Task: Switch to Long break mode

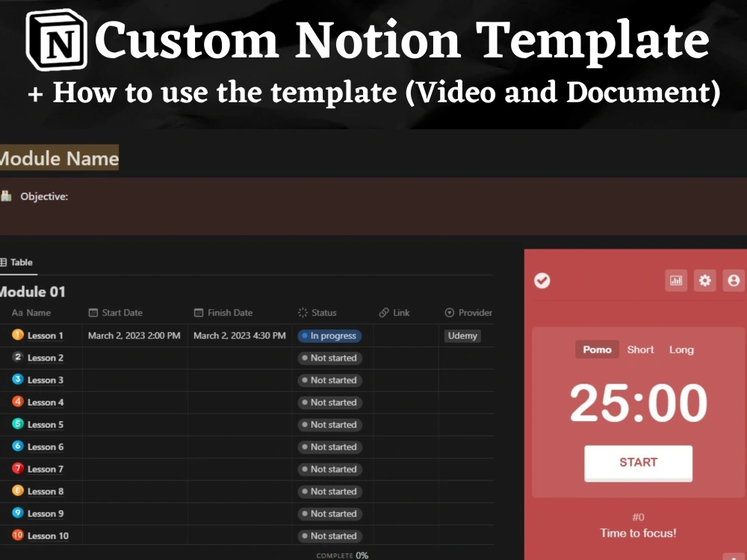Action: [x=681, y=349]
